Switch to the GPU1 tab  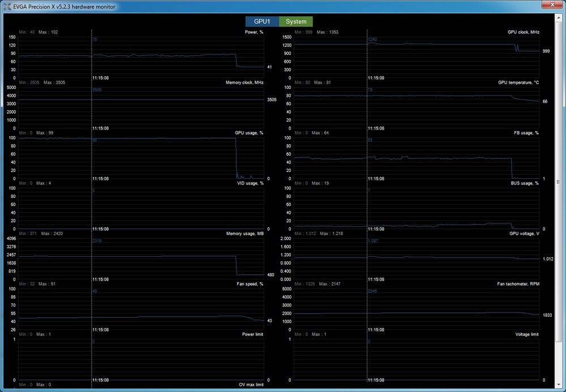coord(262,21)
